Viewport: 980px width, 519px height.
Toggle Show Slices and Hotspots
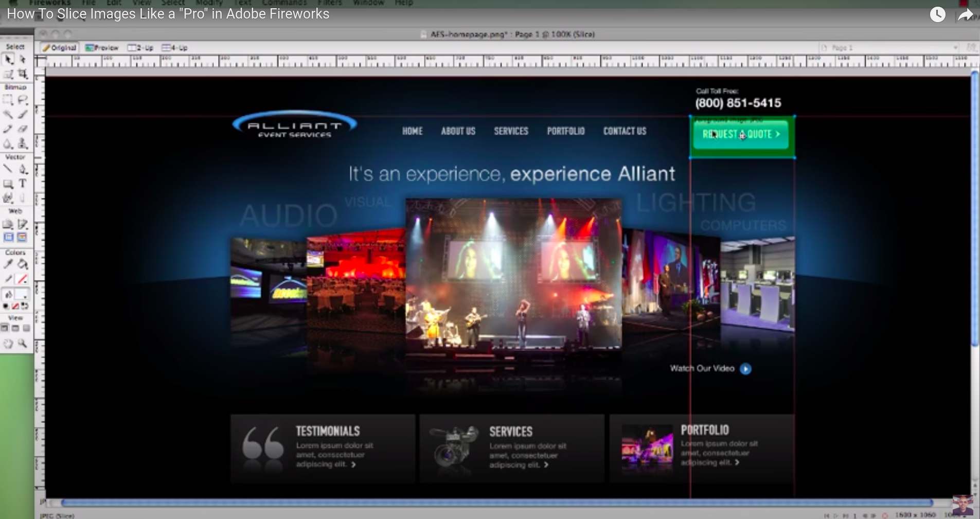(22, 237)
